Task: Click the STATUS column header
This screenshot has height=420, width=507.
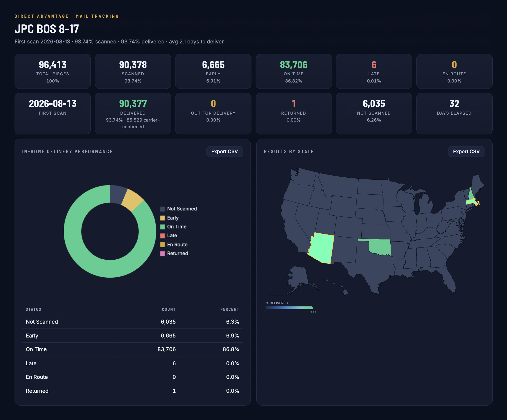Action: [x=33, y=309]
